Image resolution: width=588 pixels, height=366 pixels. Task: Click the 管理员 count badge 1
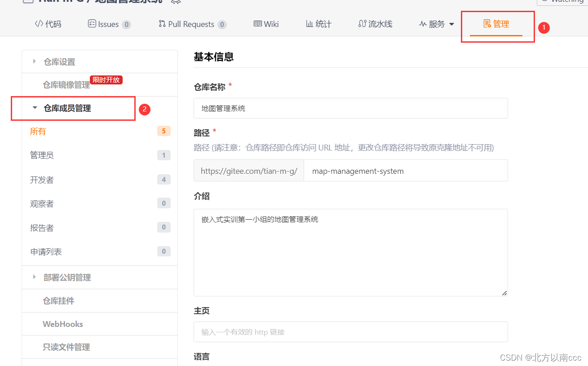[x=164, y=155]
